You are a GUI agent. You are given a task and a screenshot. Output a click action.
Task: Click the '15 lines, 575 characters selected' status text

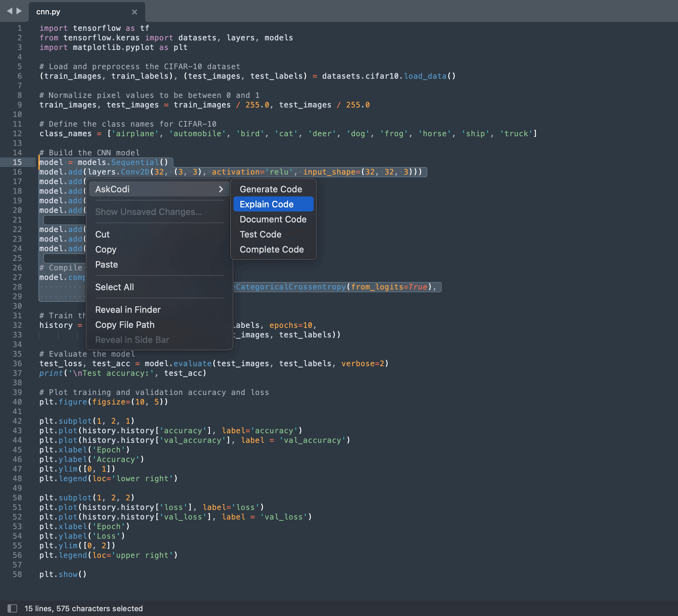click(x=84, y=608)
